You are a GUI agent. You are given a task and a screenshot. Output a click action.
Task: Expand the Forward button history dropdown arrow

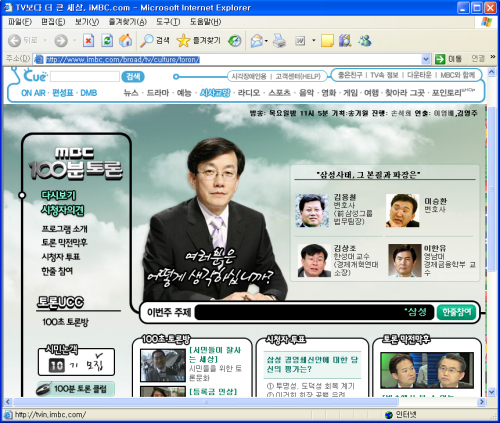[74, 41]
